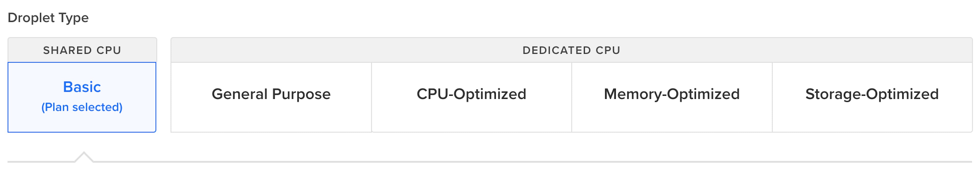Image resolution: width=980 pixels, height=172 pixels.
Task: Select CPU-Optimized droplet type
Action: (471, 97)
